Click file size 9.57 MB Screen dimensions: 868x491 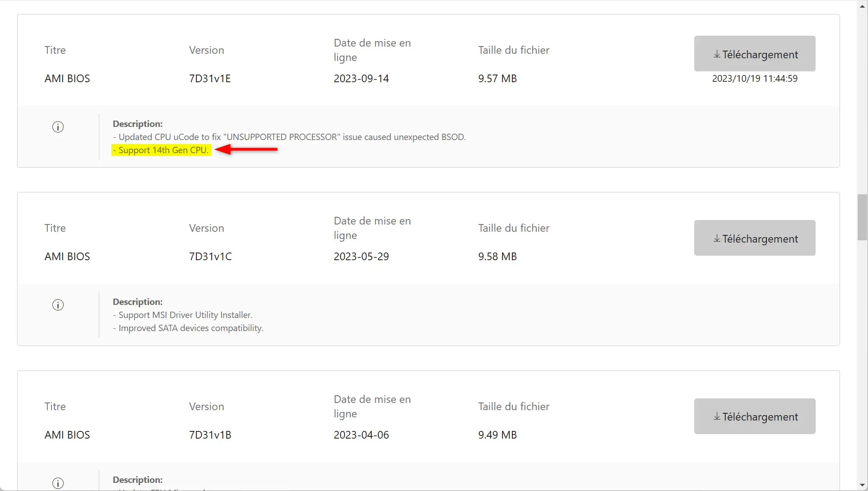497,79
